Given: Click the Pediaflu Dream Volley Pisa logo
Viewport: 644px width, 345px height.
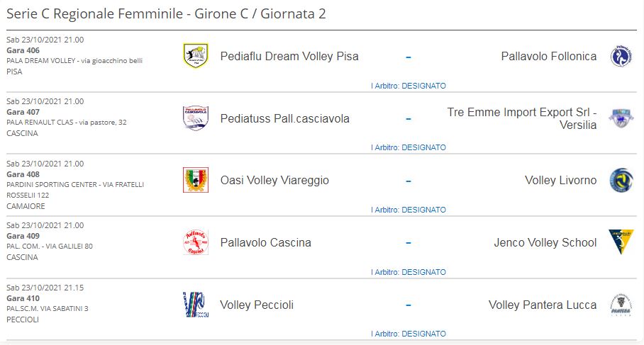Looking at the screenshot, I should click(195, 56).
